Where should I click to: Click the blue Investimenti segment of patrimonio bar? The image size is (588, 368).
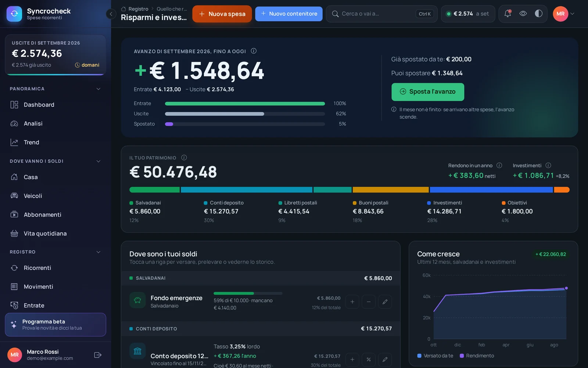coord(491,190)
